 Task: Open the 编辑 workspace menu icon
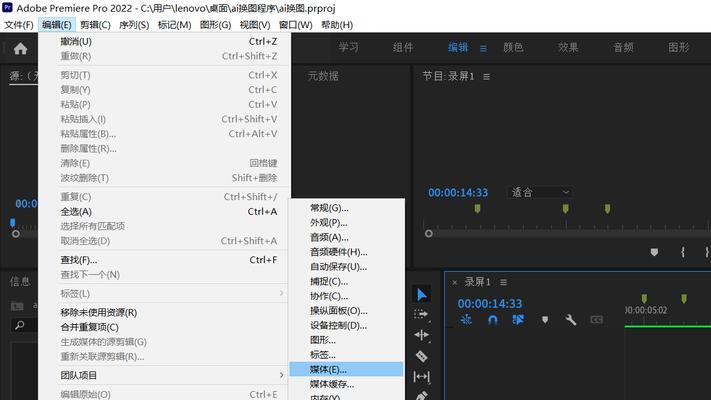pyautogui.click(x=483, y=48)
